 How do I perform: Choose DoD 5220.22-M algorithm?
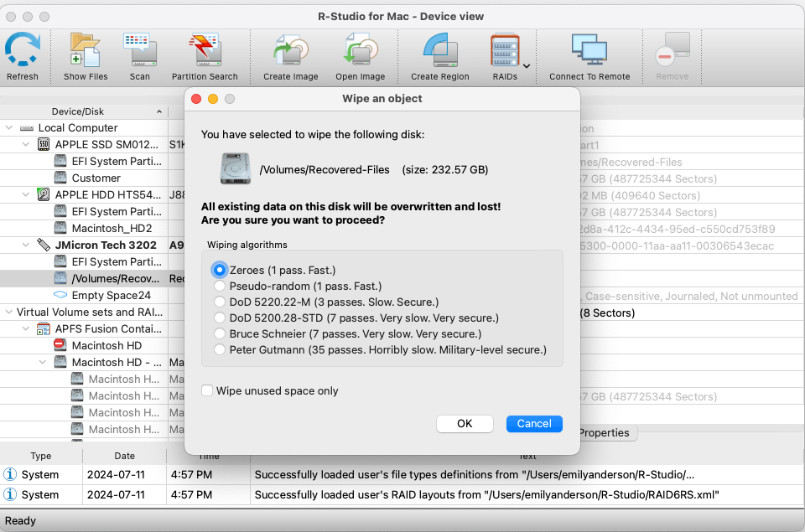pyautogui.click(x=220, y=302)
